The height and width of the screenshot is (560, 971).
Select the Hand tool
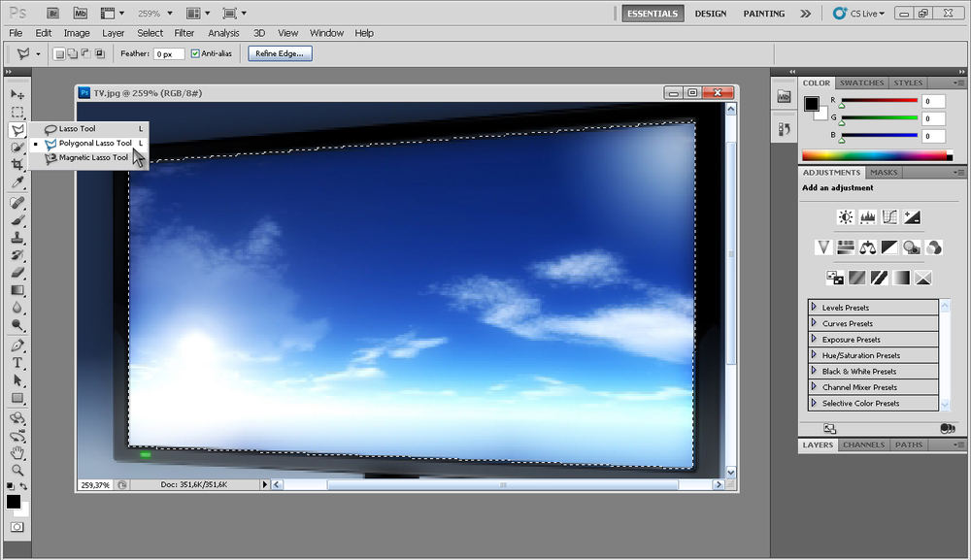coord(17,452)
